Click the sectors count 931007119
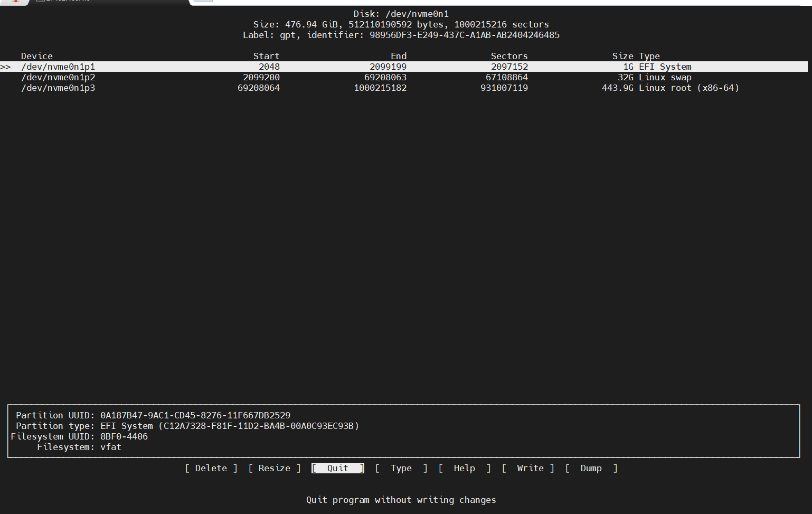Viewport: 812px width, 514px height. [504, 88]
